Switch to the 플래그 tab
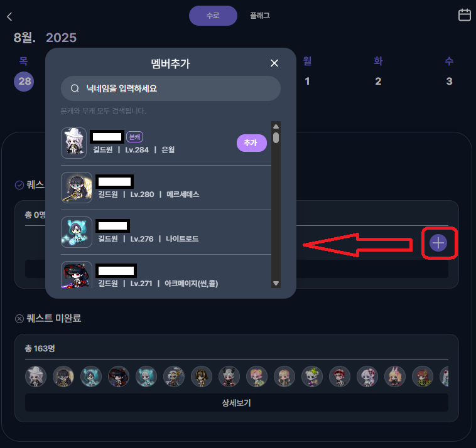 tap(260, 16)
